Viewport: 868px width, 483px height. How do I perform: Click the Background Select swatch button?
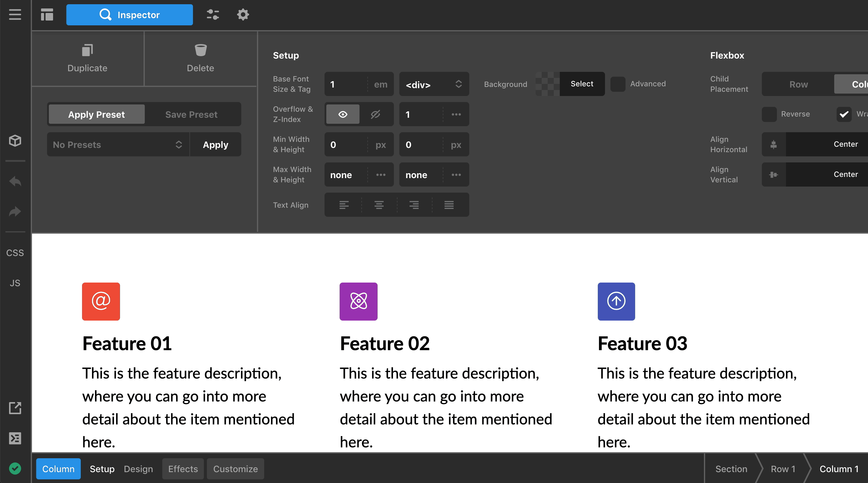click(x=581, y=84)
